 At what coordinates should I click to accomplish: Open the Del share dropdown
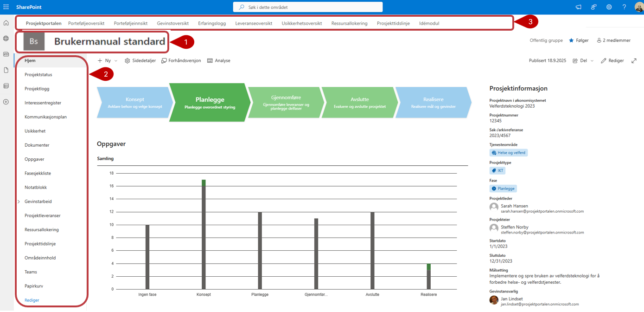point(583,61)
